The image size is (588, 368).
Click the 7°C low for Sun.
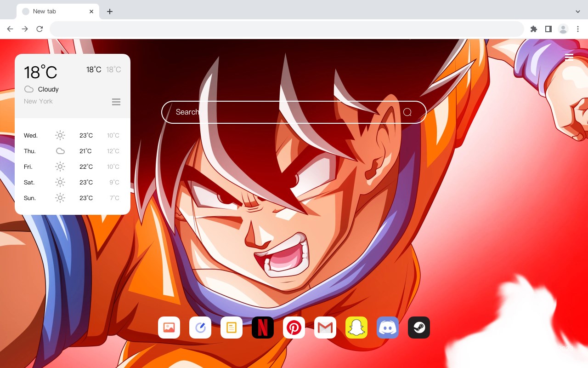[x=114, y=198]
